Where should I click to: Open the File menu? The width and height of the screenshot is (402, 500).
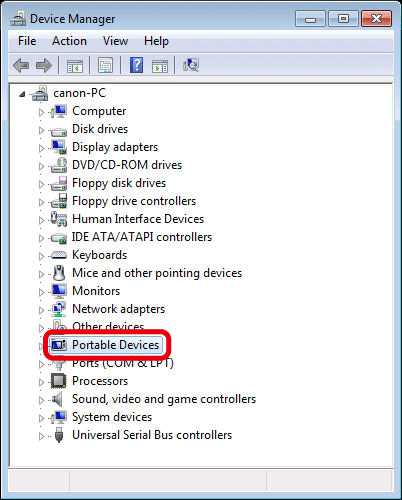(27, 41)
